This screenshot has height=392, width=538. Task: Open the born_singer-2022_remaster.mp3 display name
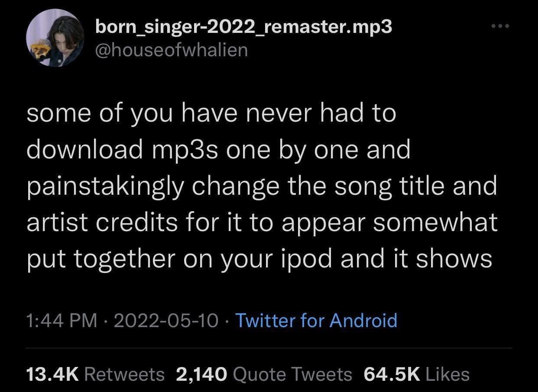coord(243,27)
